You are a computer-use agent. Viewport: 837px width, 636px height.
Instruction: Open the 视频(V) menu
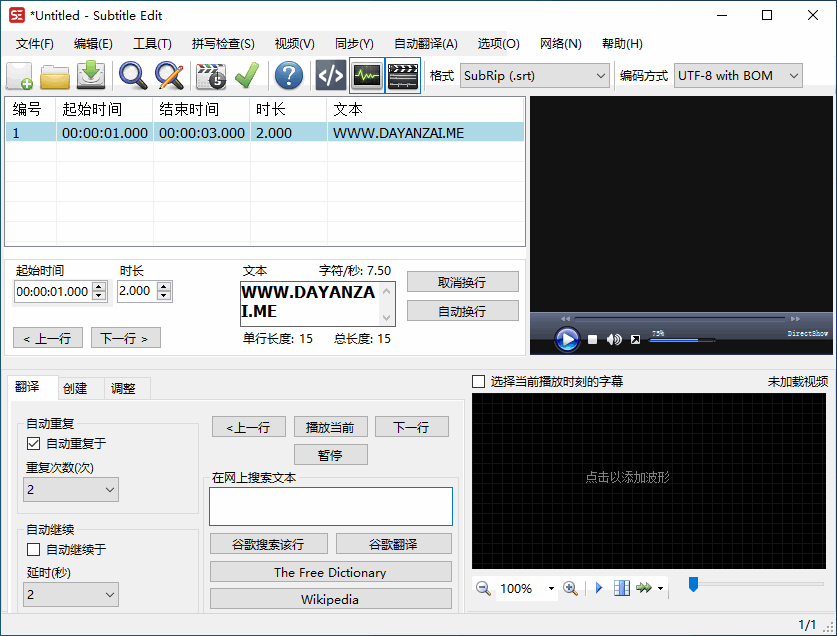click(295, 44)
